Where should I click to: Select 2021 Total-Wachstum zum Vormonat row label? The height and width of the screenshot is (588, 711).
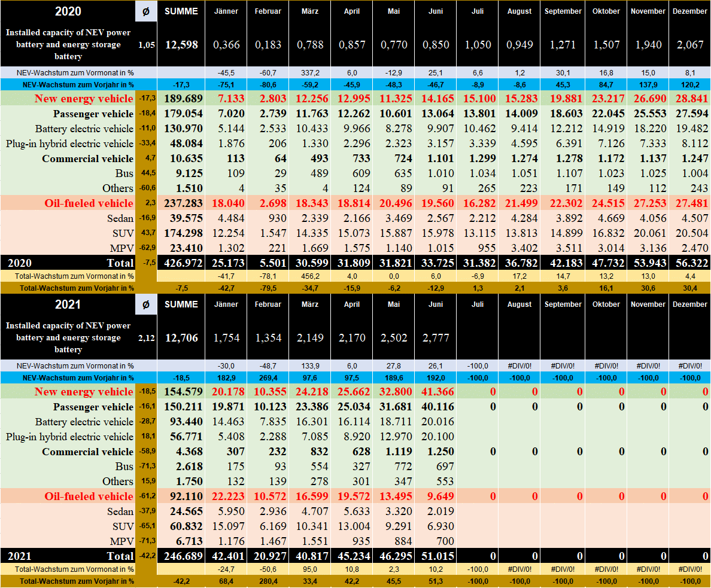pos(67,569)
